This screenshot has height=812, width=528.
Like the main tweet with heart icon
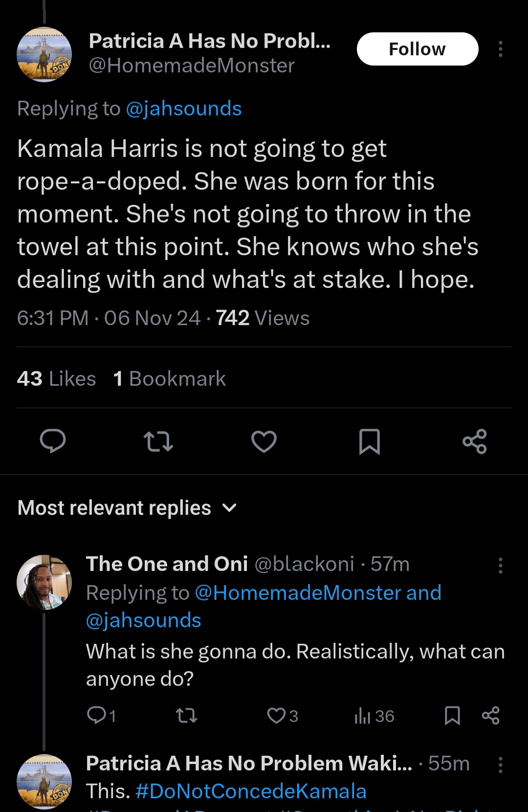pyautogui.click(x=264, y=441)
